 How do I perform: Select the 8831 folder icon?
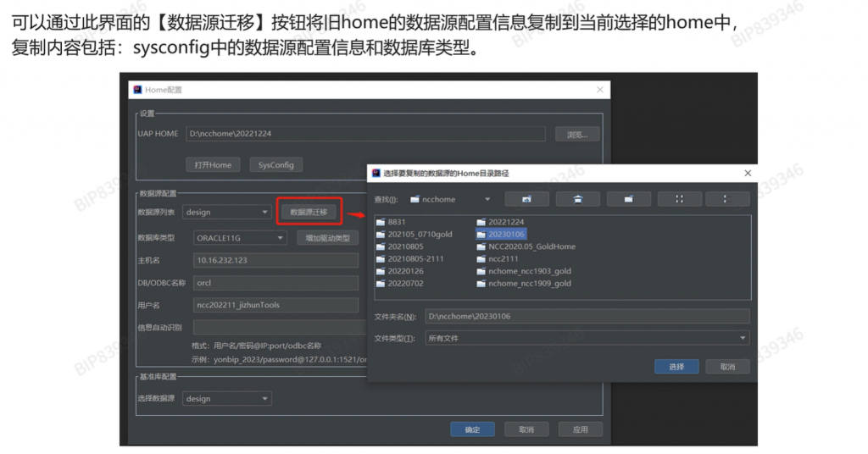click(x=381, y=222)
